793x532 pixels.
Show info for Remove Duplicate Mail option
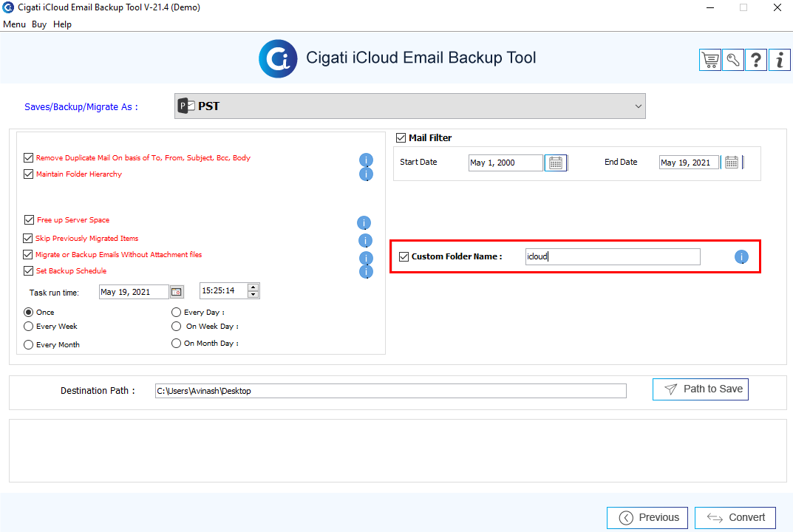(x=366, y=160)
